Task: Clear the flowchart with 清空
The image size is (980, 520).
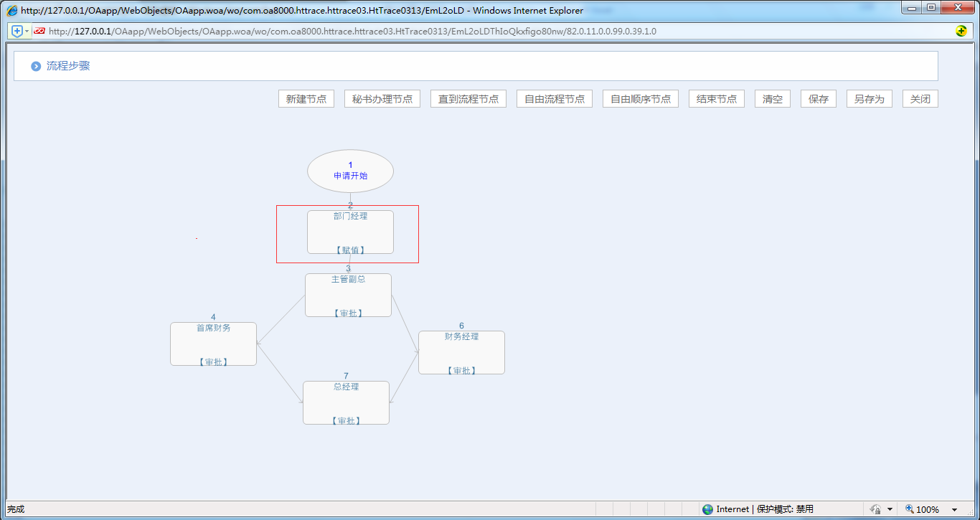Action: click(x=773, y=99)
